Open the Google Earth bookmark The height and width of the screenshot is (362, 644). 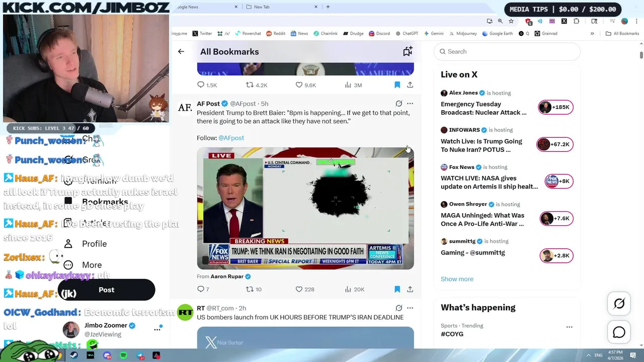[498, 34]
